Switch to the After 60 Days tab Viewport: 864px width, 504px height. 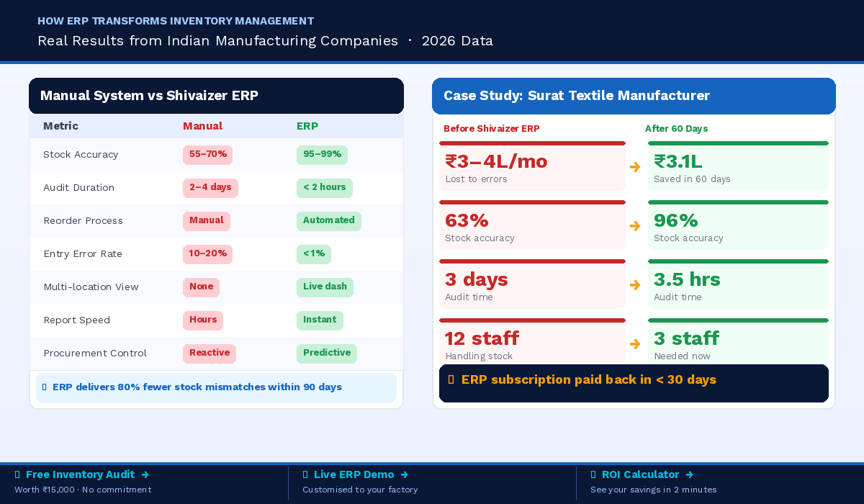pos(677,128)
